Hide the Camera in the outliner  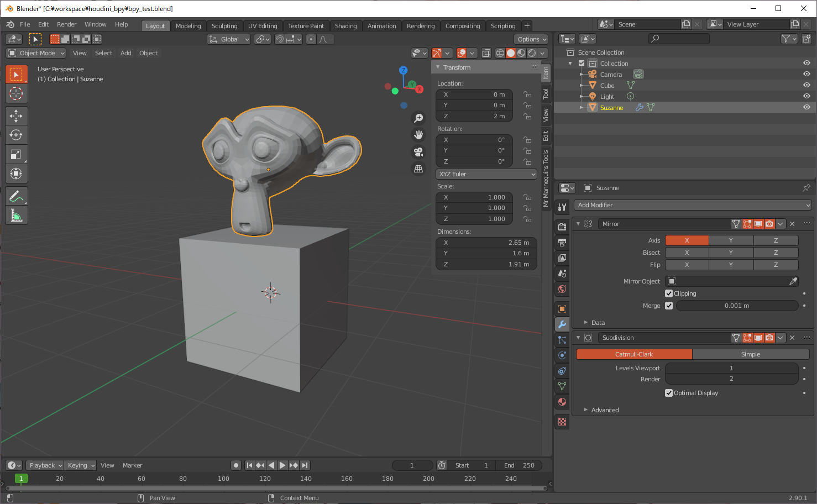point(806,74)
